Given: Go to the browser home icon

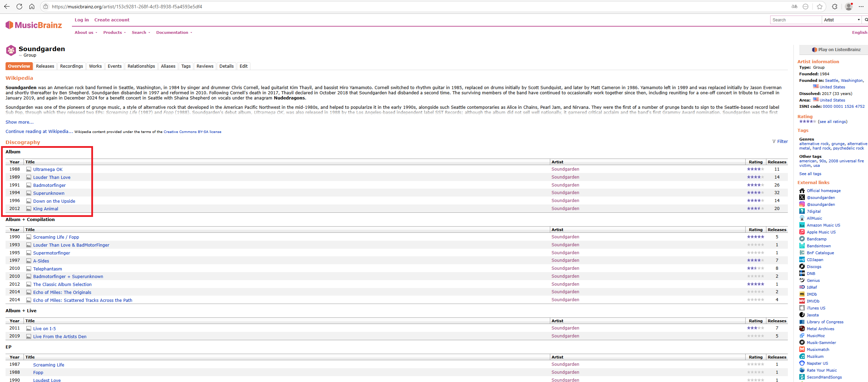Looking at the screenshot, I should tap(32, 7).
